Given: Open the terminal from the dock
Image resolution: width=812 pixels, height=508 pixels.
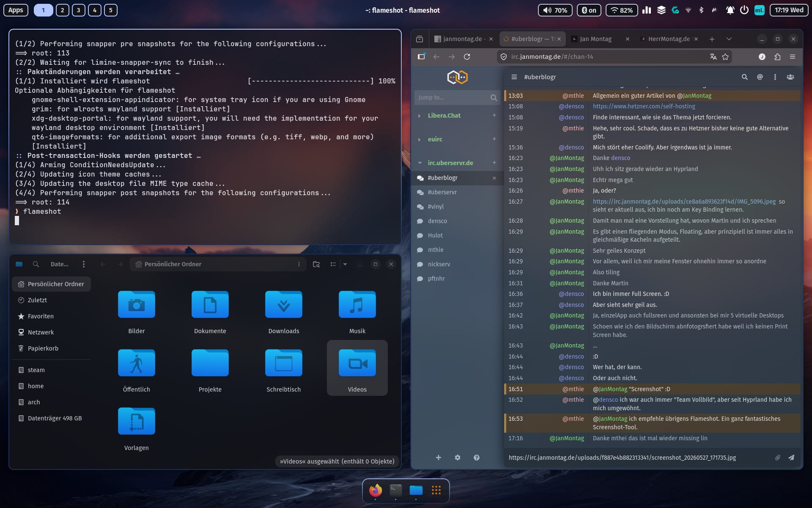Looking at the screenshot, I should tap(395, 490).
